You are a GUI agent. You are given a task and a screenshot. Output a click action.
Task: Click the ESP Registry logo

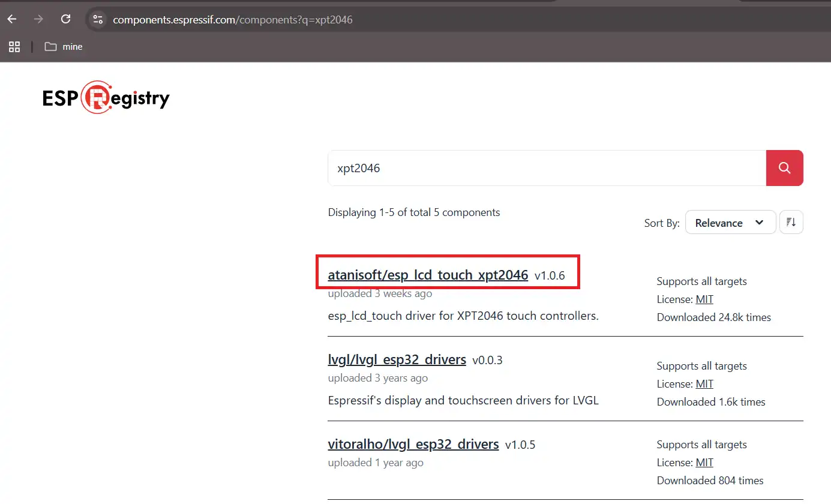coord(106,97)
